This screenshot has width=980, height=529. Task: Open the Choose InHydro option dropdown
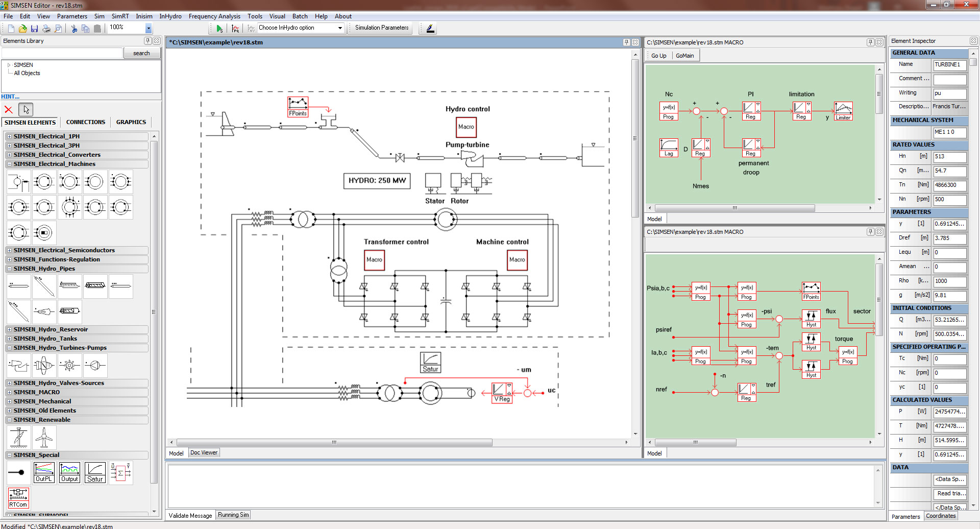pos(340,28)
